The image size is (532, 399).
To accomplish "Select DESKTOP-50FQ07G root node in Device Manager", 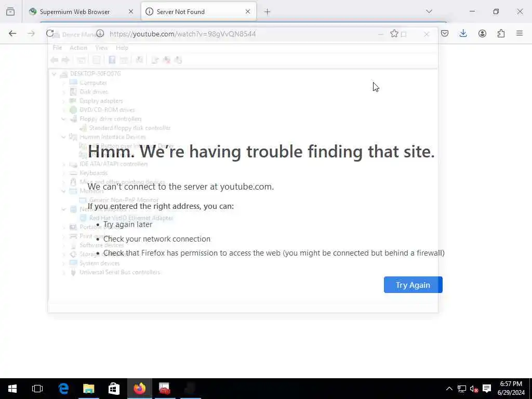I will coord(95,74).
